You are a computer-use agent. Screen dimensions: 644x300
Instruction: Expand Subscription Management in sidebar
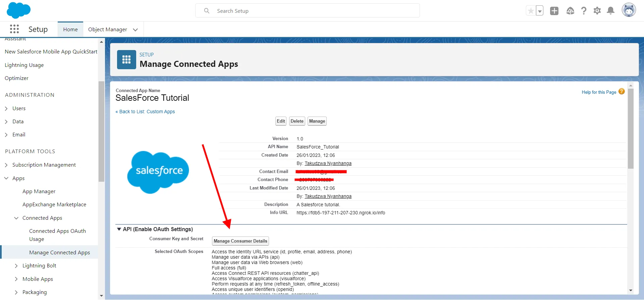pyautogui.click(x=6, y=165)
